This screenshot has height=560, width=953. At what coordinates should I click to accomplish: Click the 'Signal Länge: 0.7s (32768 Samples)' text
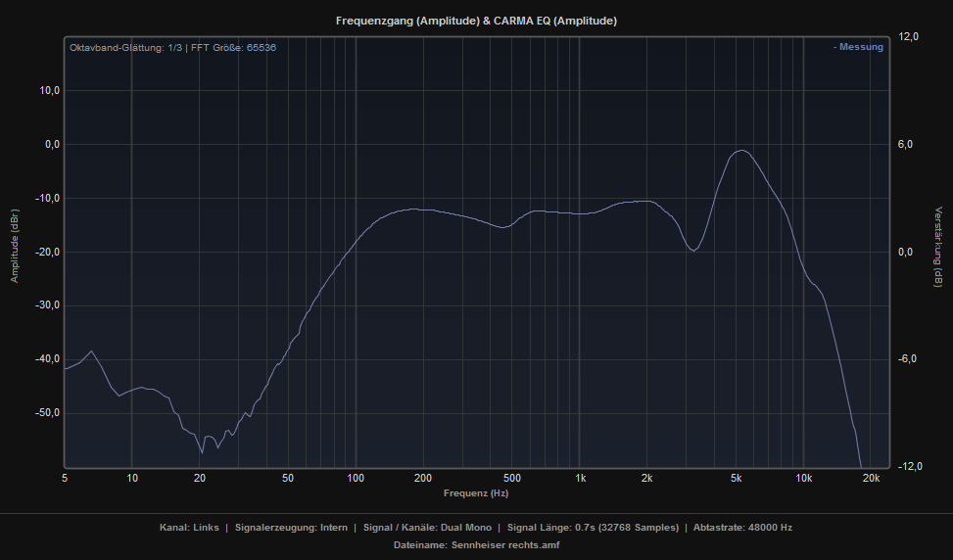click(593, 527)
